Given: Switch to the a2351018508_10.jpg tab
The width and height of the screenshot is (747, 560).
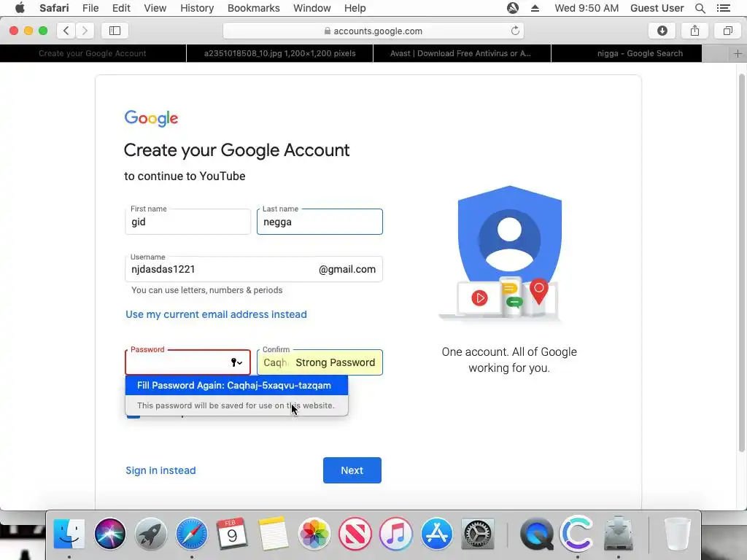Looking at the screenshot, I should 279,53.
